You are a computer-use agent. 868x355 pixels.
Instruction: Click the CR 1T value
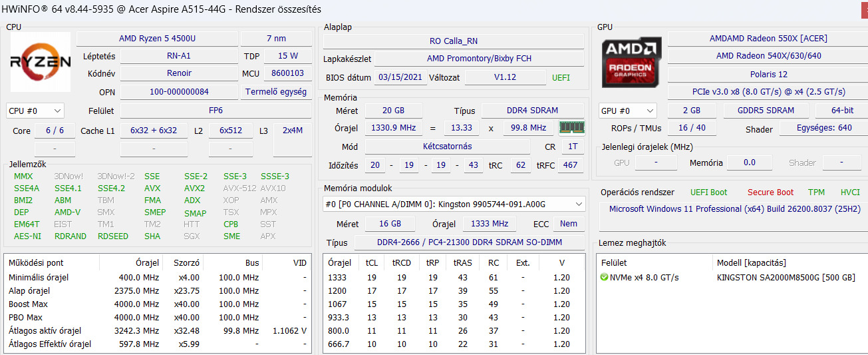coord(572,147)
